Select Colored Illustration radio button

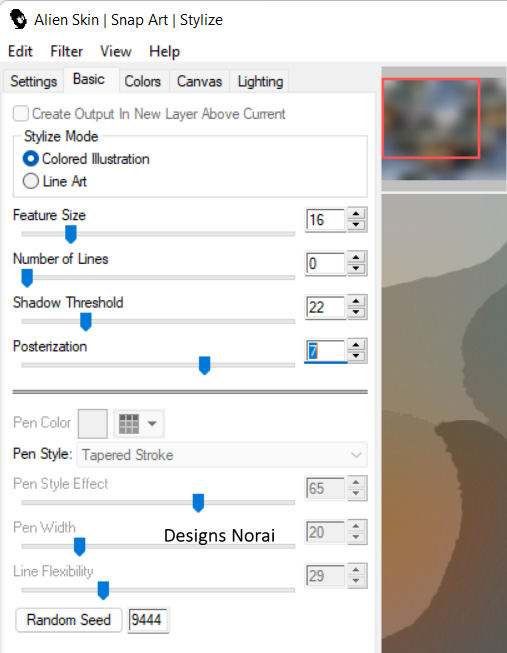click(x=30, y=159)
